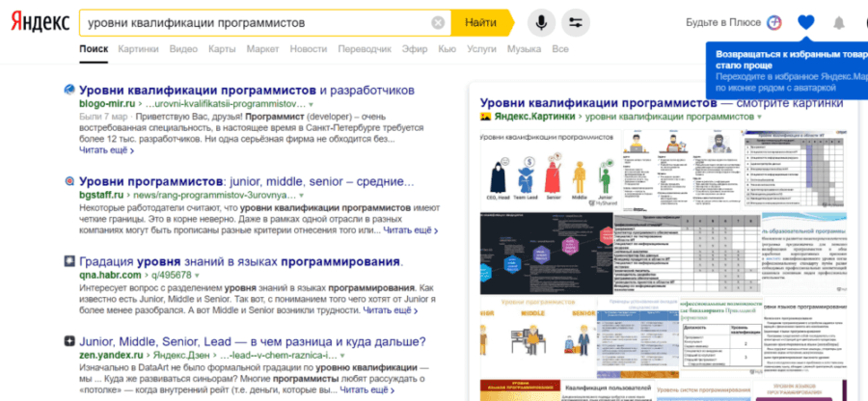Viewport: 868px width, 401px height.
Task: Expand qna.habr.com result dropdown arrow
Action: [197, 276]
